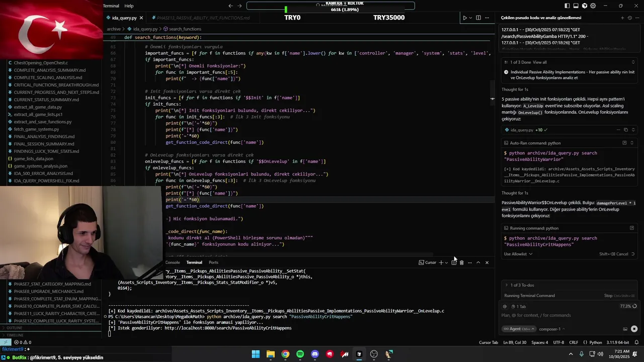Image resolution: width=644 pixels, height=362 pixels.
Task: Toggle primary sidebar layout icon
Action: coord(567,6)
